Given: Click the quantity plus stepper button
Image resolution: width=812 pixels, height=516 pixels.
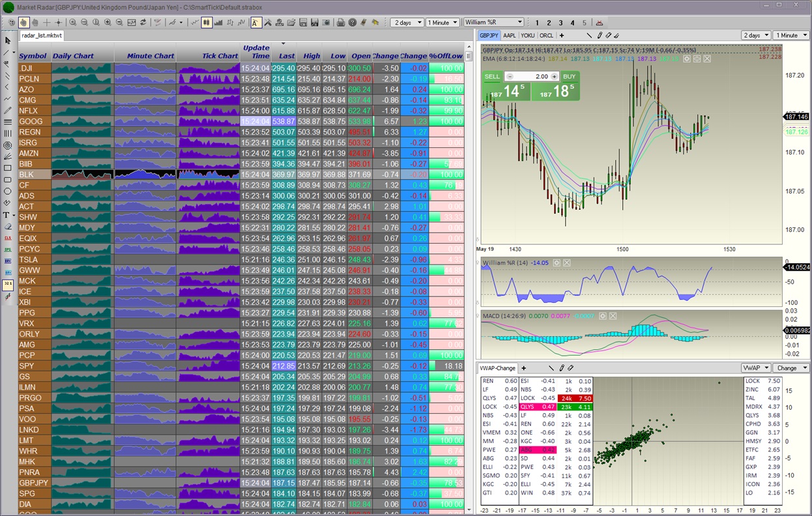Looking at the screenshot, I should pyautogui.click(x=555, y=76).
